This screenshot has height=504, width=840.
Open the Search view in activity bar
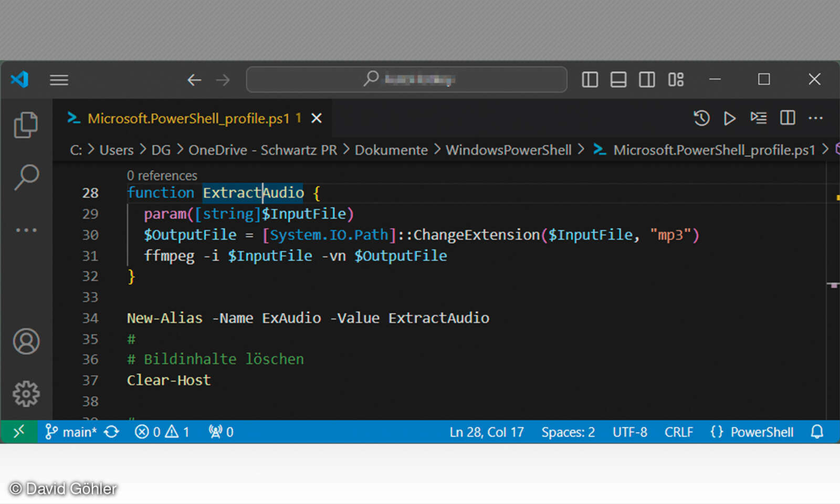(26, 177)
